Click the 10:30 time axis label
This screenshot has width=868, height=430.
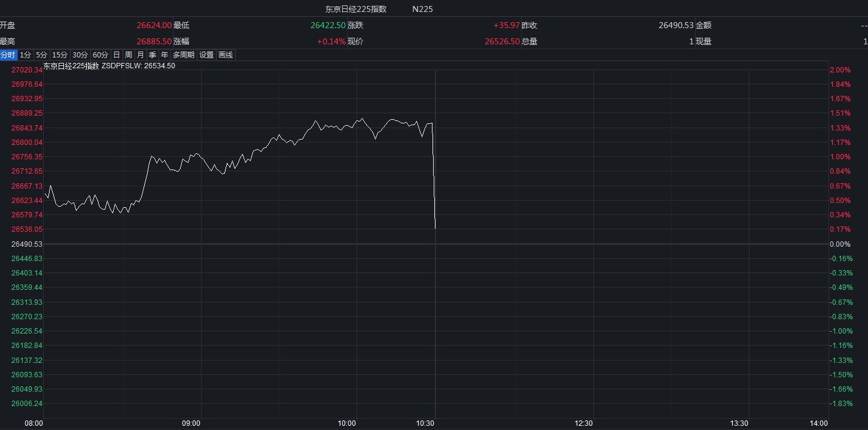[425, 423]
